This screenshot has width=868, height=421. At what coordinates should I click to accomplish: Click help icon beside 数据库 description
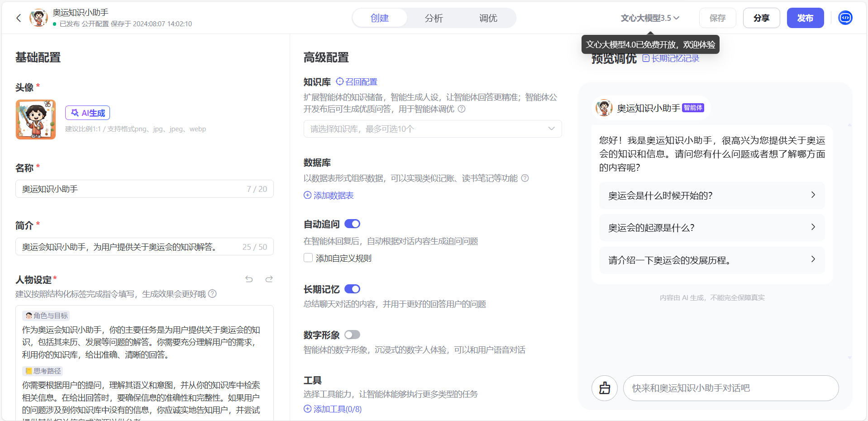click(x=525, y=178)
